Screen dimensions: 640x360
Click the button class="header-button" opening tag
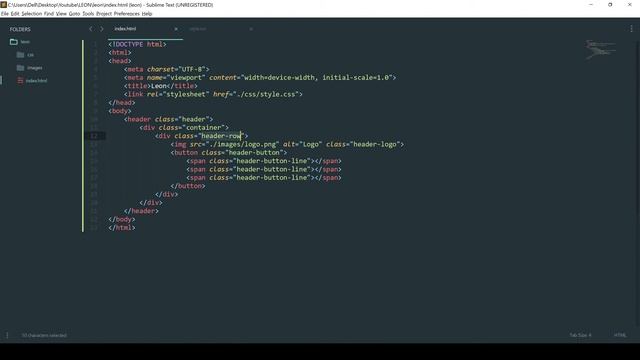[229, 153]
